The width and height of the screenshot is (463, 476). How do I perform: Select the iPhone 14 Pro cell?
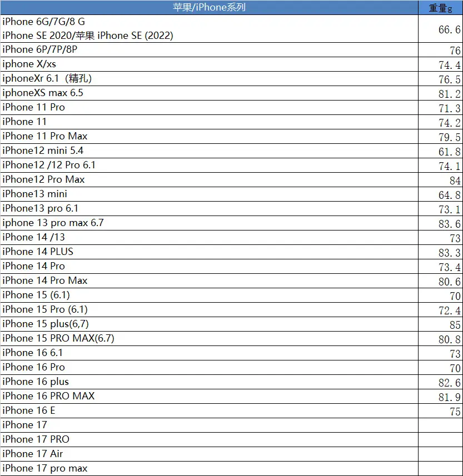pyautogui.click(x=209, y=266)
